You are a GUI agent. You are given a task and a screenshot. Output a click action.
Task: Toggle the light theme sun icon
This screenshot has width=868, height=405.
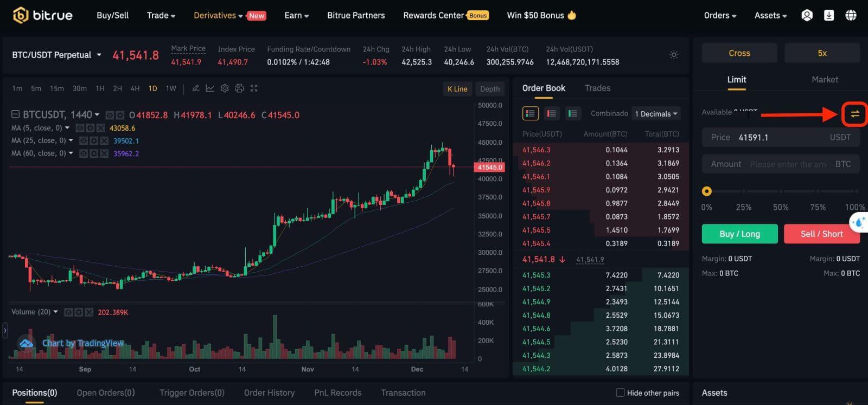tap(674, 55)
